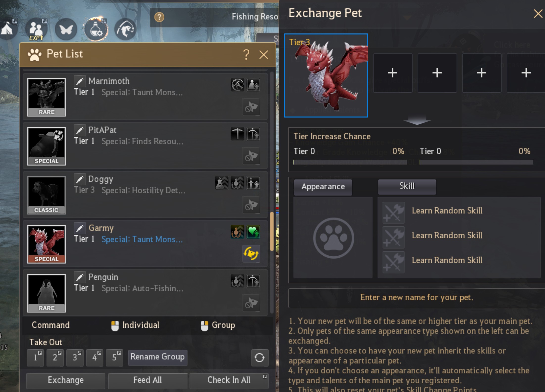Viewport: 545px width, 392px height.
Task: Select the Skill tab
Action: 407,186
